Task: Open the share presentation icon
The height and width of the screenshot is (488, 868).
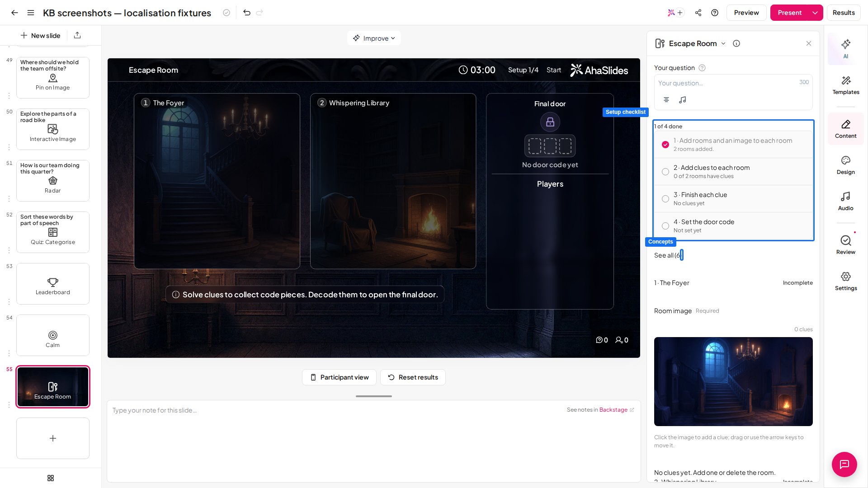Action: 698,13
